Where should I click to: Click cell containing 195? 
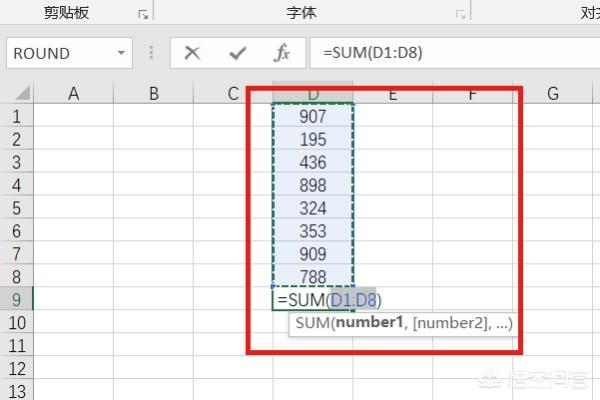click(x=313, y=139)
